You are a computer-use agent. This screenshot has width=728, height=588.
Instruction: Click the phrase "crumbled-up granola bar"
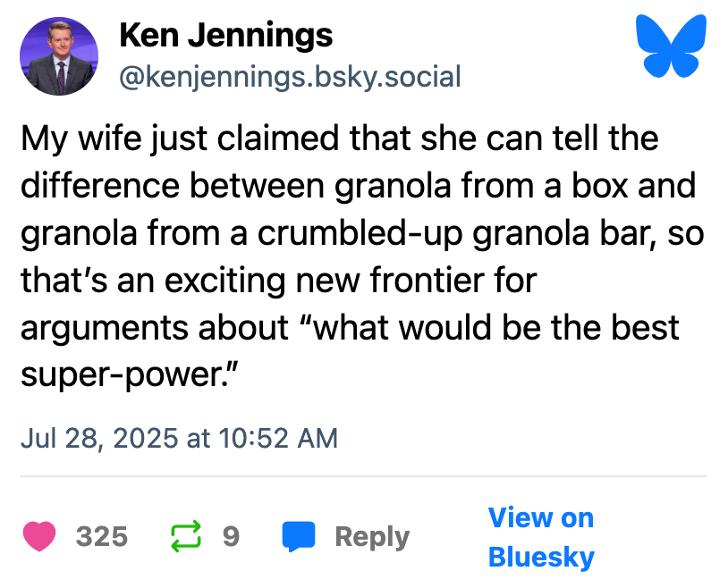tap(401, 233)
